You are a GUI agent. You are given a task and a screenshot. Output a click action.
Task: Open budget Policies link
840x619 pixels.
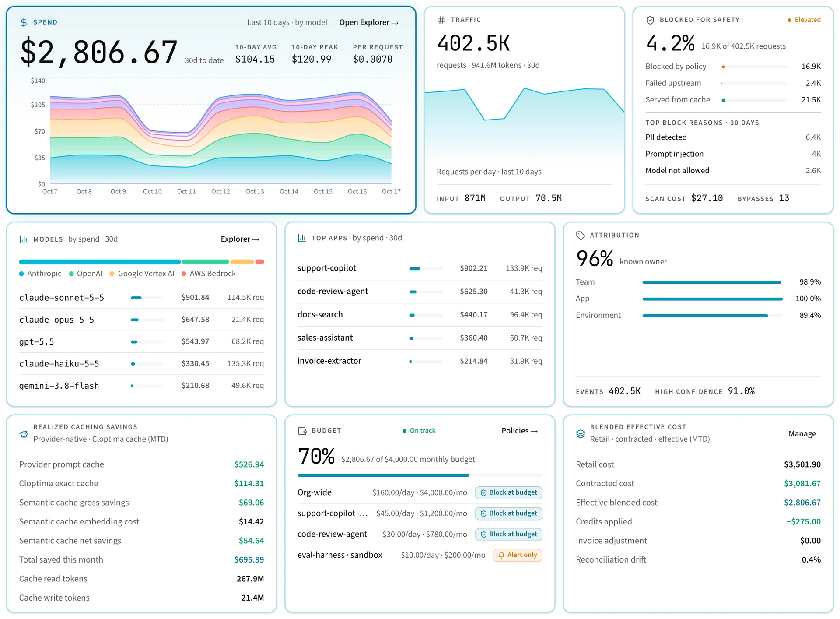tap(519, 431)
